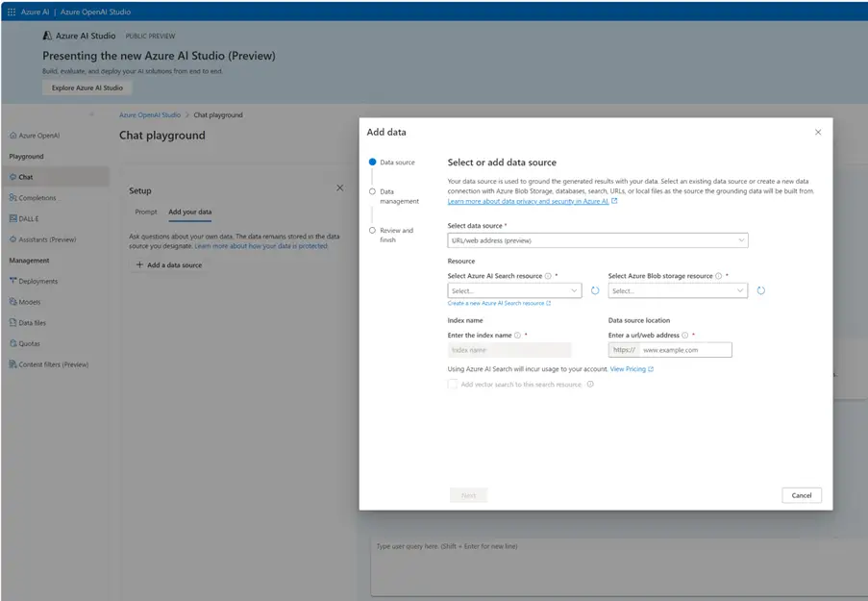Select the Data source step indicator
Screen dimensions: 868x601
pos(373,163)
